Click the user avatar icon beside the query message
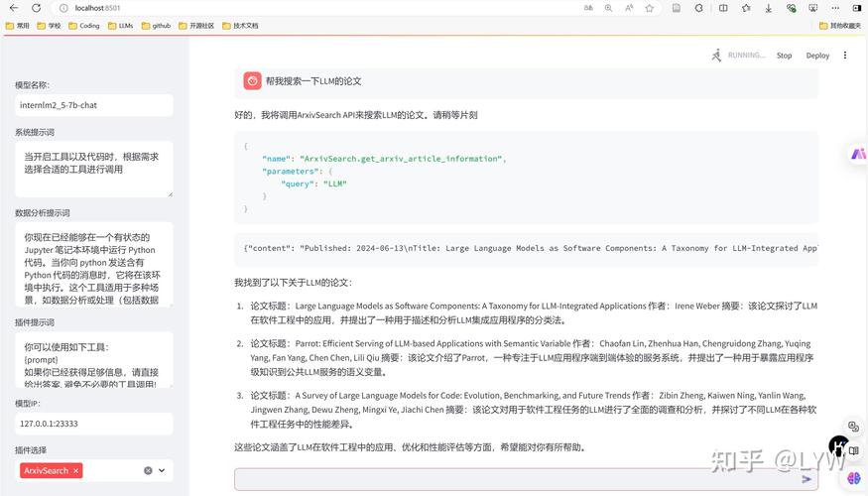 252,80
